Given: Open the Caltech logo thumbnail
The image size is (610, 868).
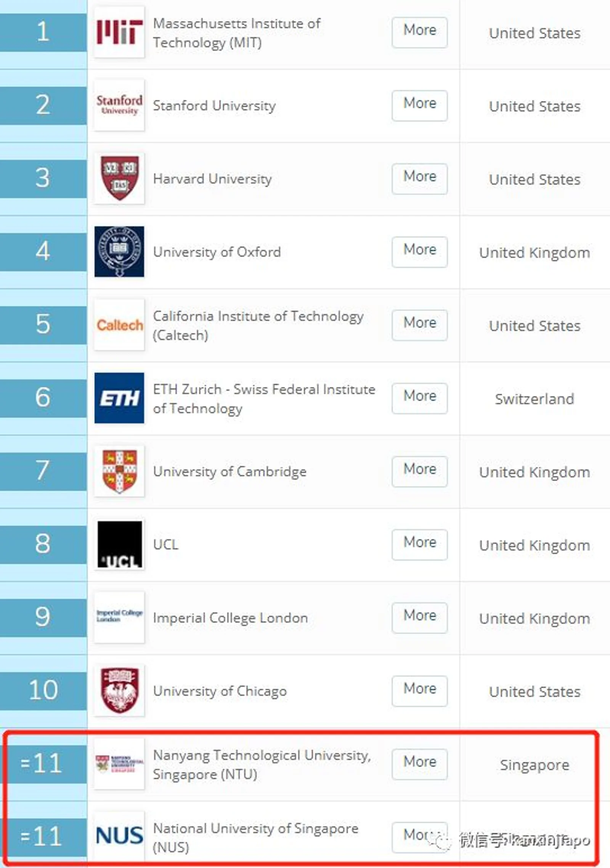Looking at the screenshot, I should 119,325.
